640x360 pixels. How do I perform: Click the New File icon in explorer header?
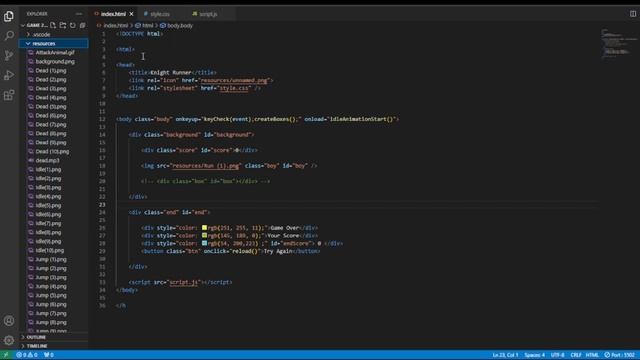(x=53, y=25)
